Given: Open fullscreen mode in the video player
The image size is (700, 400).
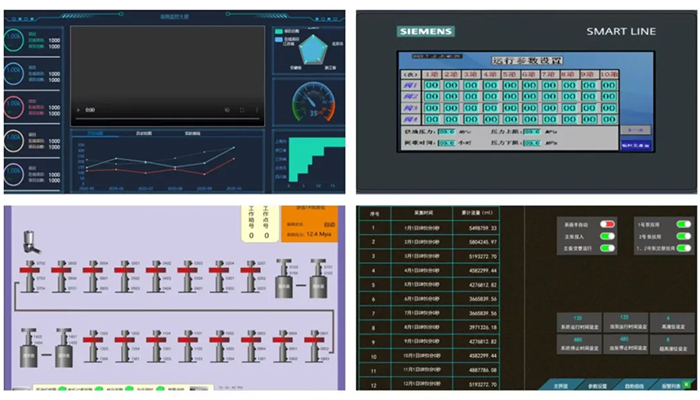Looking at the screenshot, I should [x=242, y=110].
